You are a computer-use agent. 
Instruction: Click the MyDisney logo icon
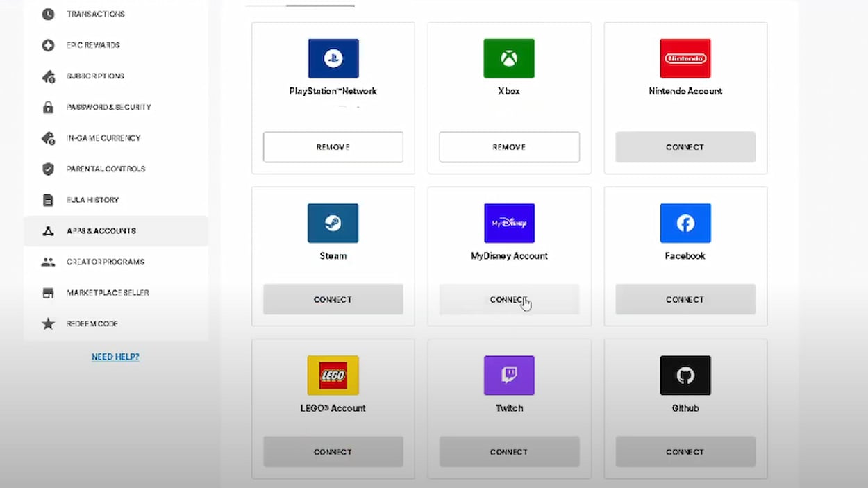click(509, 223)
